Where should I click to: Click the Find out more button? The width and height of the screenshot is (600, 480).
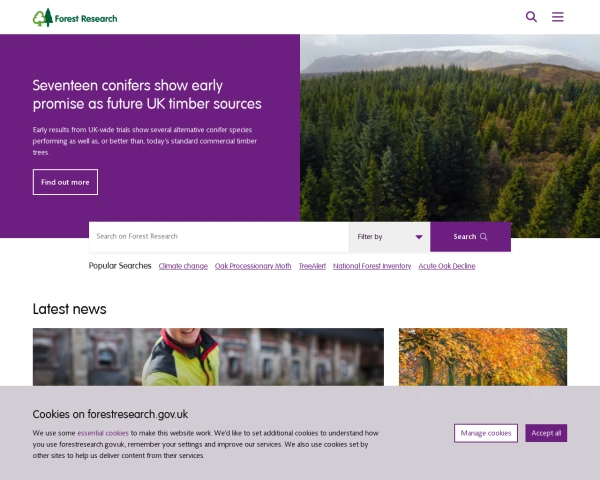pyautogui.click(x=65, y=182)
